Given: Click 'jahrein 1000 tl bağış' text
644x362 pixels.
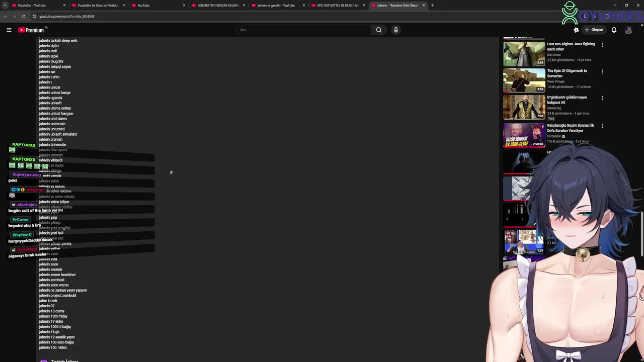Looking at the screenshot, I should 55,327.
